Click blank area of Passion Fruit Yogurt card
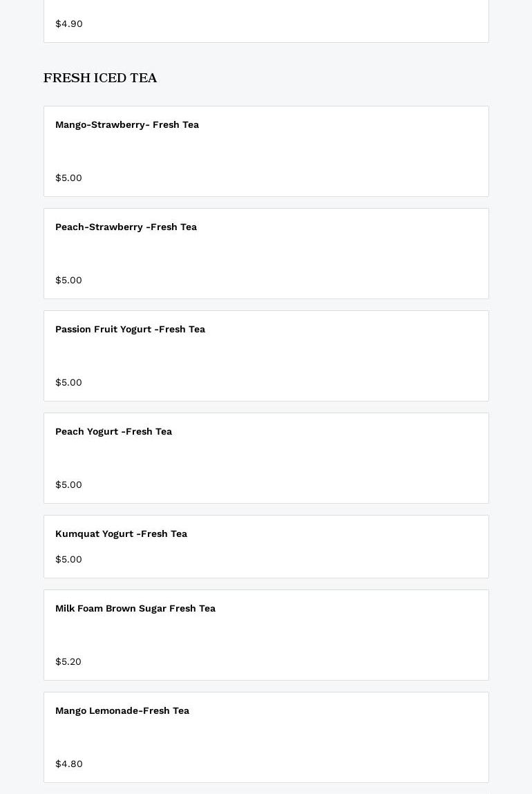 click(x=329, y=356)
